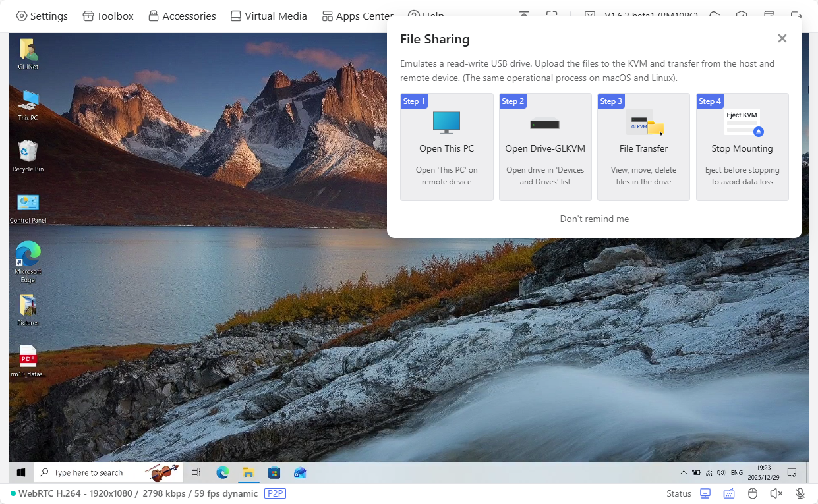Unmute the speaker in the status bar
Image resolution: width=818 pixels, height=504 pixels.
pos(776,493)
